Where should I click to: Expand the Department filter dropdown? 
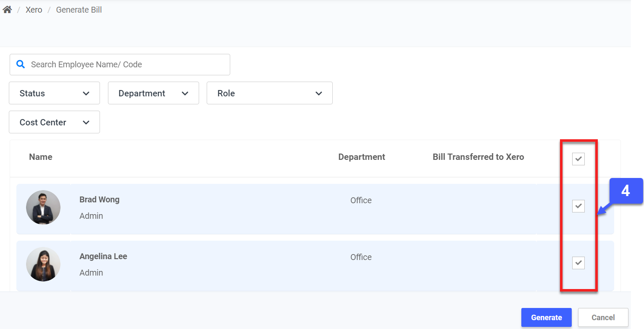tap(153, 93)
